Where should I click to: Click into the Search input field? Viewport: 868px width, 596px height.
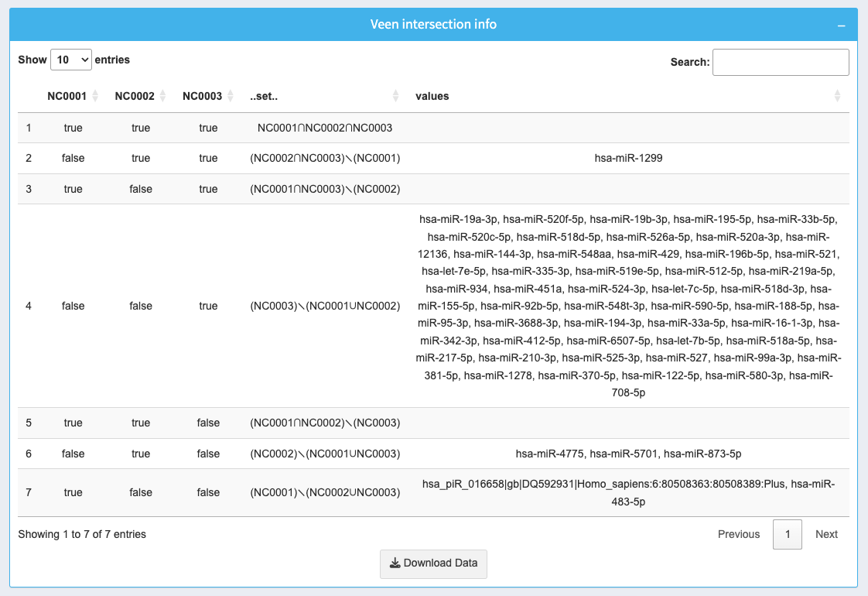point(780,63)
